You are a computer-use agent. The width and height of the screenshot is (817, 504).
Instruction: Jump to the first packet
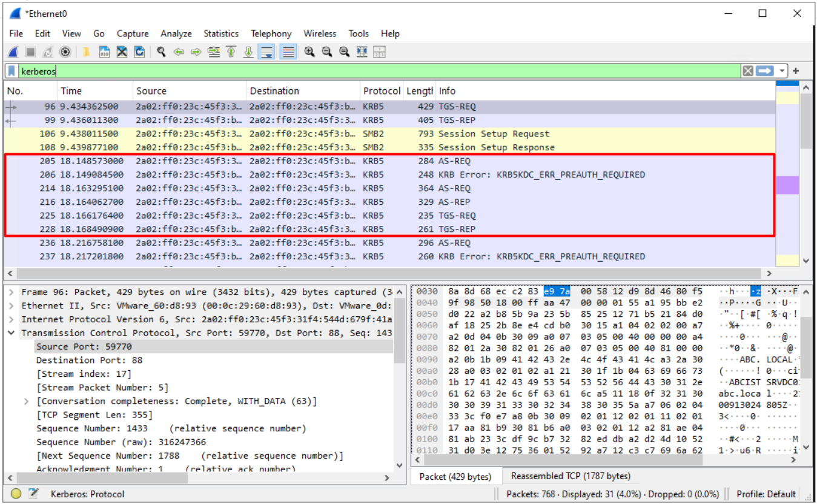[231, 52]
